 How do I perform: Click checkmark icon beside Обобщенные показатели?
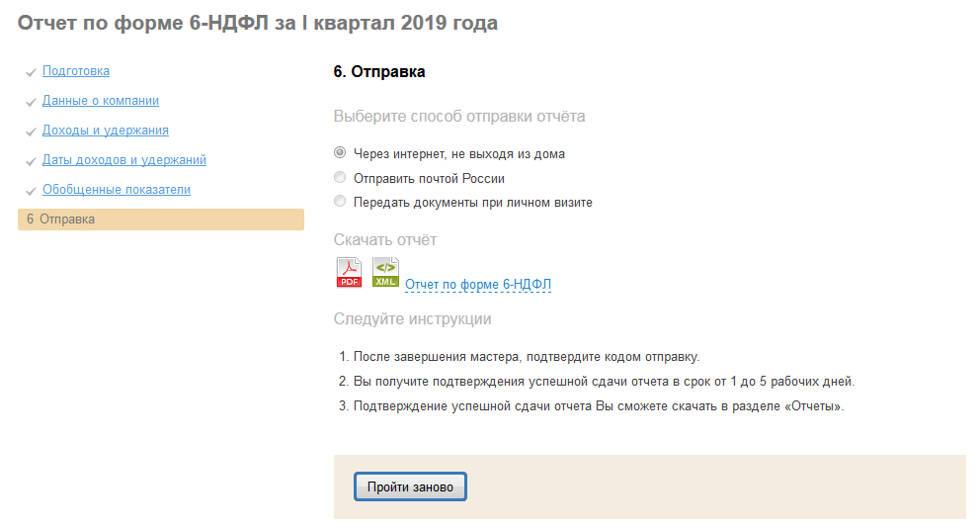click(x=32, y=191)
